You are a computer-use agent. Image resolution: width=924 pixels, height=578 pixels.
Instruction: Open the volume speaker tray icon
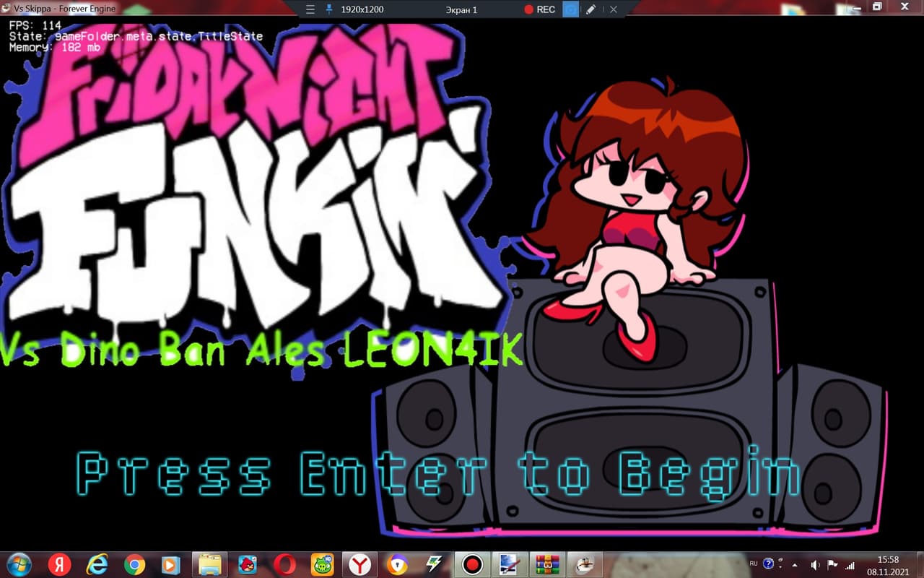coord(815,564)
